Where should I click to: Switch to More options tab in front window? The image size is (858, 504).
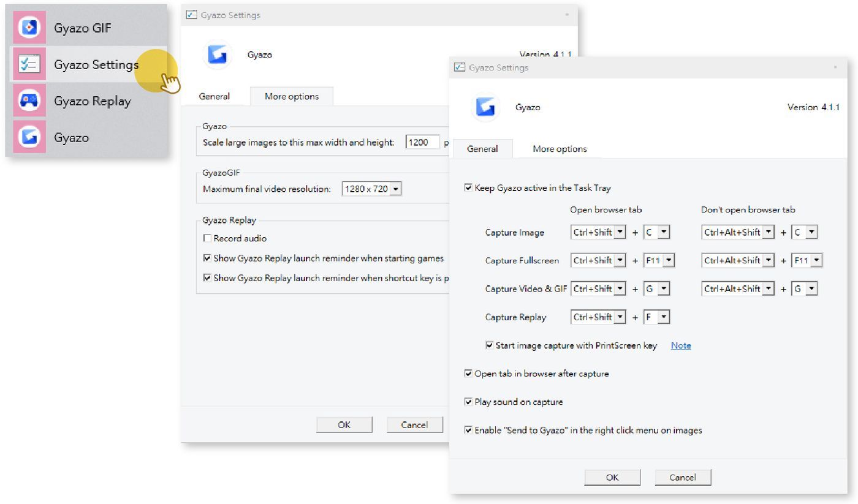click(560, 149)
